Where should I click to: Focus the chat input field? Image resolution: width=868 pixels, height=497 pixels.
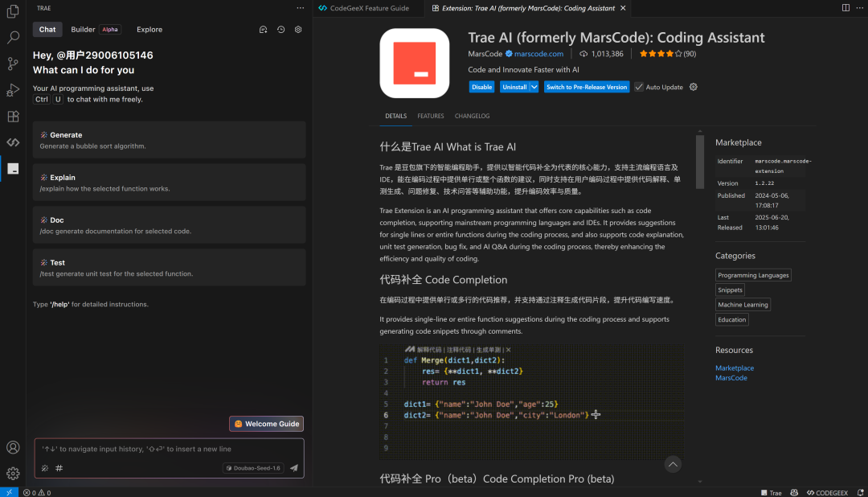pos(170,449)
